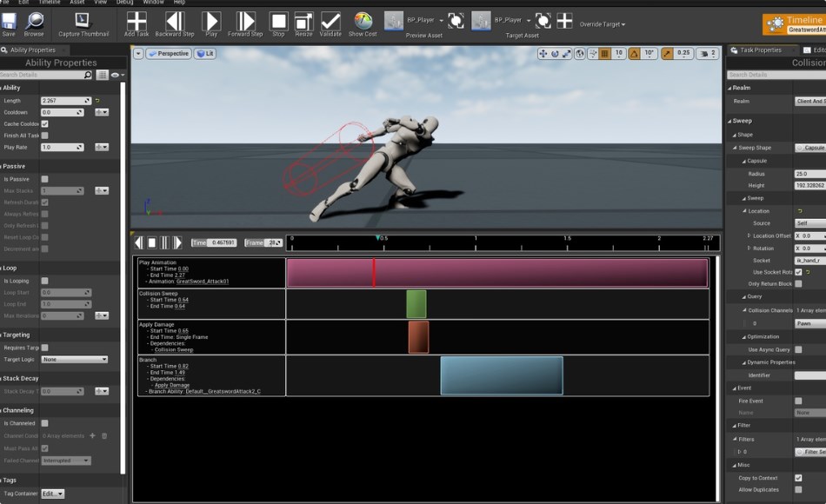Viewport: 826px width, 504px height.
Task: Click the Validate checkmark icon
Action: point(330,20)
